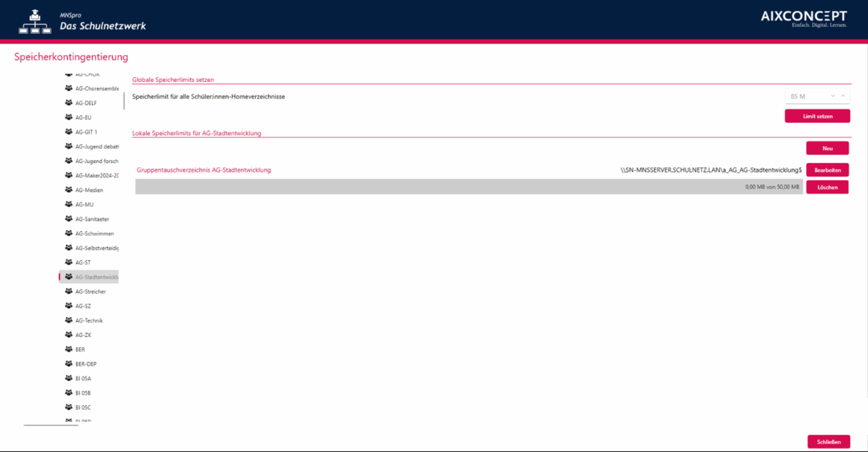Click the group icon next to AG-DELF
This screenshot has width=868, height=452.
click(x=69, y=103)
